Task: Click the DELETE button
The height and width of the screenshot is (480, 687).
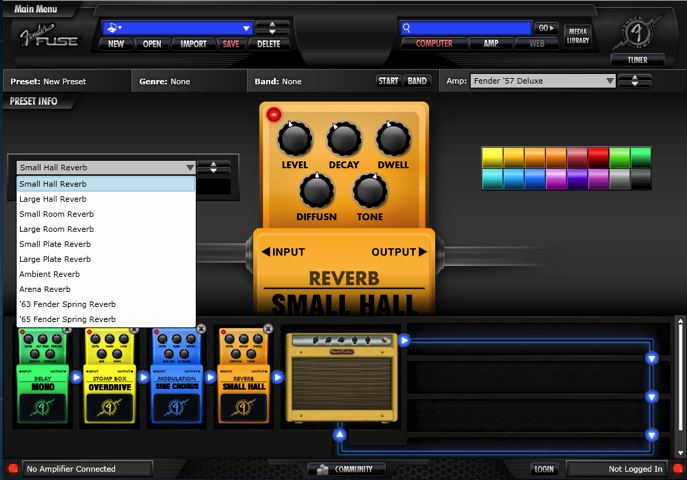Action: coord(269,44)
